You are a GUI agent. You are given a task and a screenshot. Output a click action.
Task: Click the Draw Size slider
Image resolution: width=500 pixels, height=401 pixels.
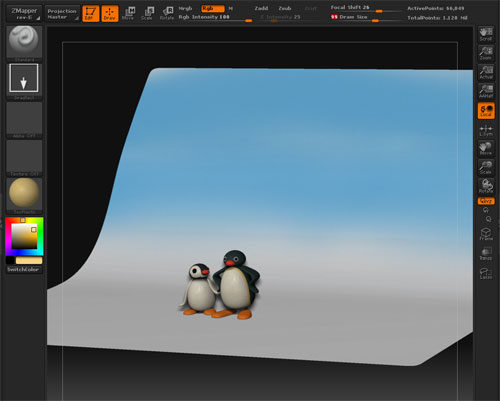(366, 17)
